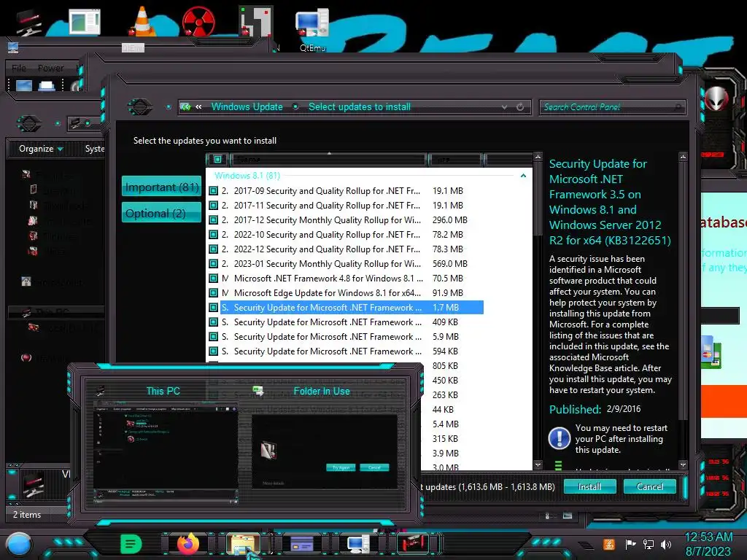The width and height of the screenshot is (747, 560).
Task: Click the Alienware head logo on the right
Action: pyautogui.click(x=716, y=99)
